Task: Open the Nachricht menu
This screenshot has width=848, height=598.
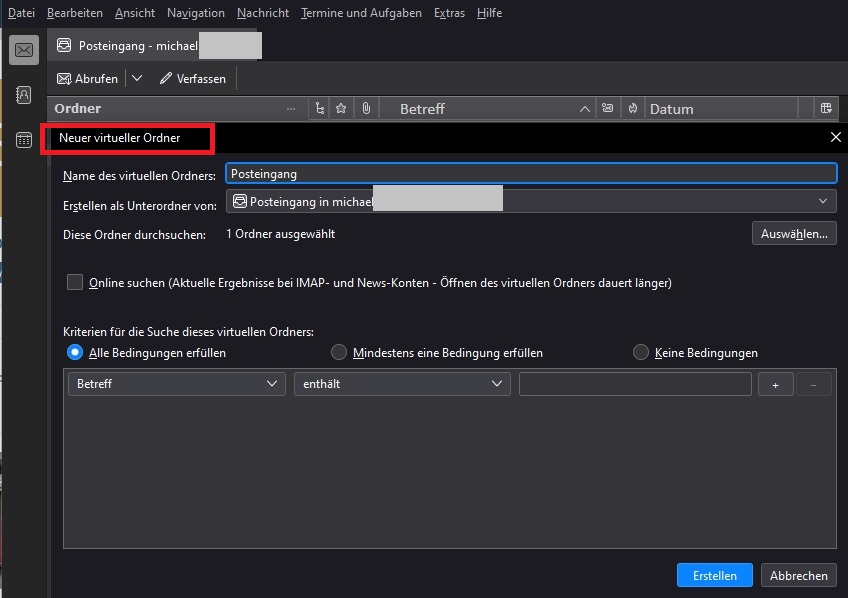Action: (263, 13)
